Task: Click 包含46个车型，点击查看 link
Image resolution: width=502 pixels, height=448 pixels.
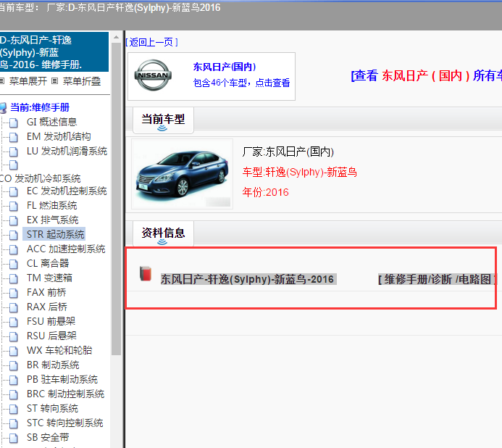Action: [241, 83]
